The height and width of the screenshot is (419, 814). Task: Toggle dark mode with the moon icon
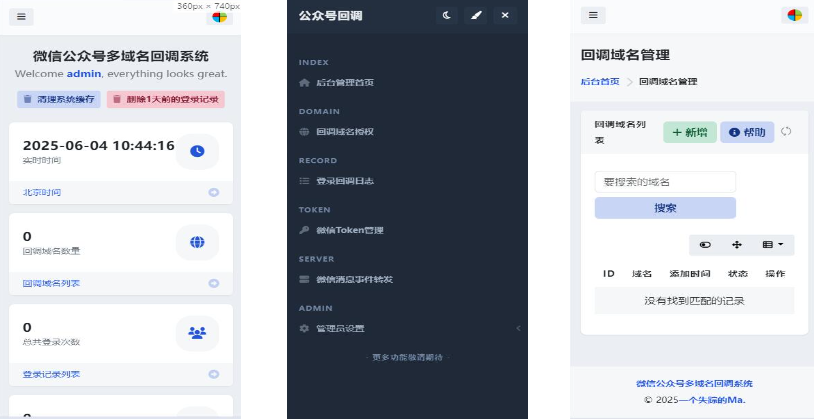pyautogui.click(x=446, y=15)
